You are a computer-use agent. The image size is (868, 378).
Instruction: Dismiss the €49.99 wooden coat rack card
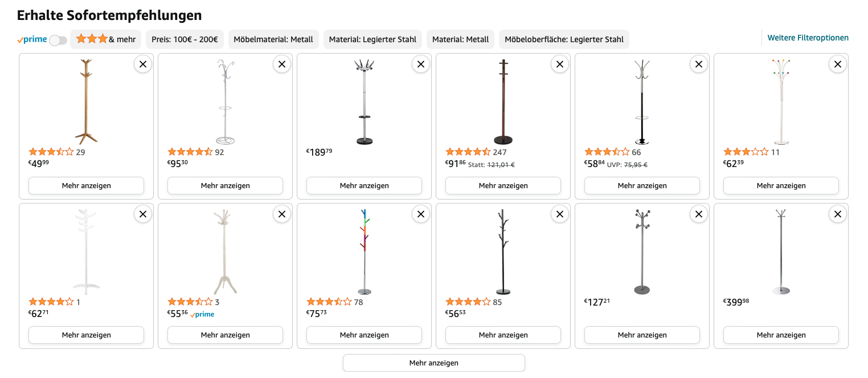143,64
